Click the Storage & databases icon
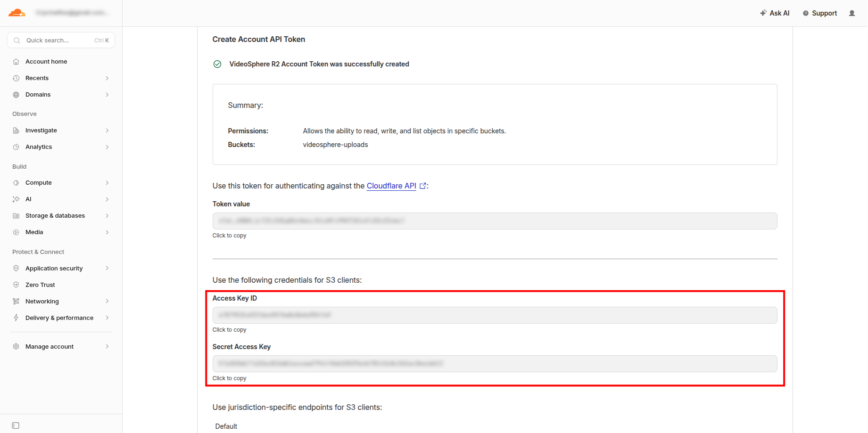This screenshot has width=868, height=433. coord(16,216)
